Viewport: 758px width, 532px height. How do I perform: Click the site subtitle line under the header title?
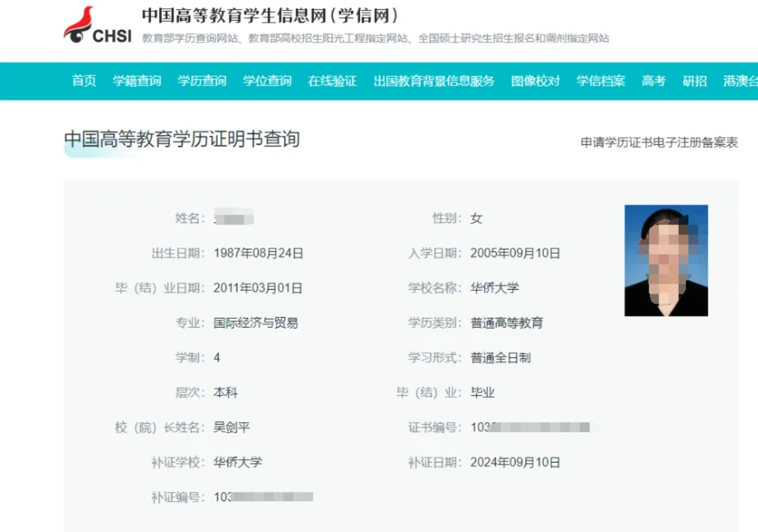375,39
